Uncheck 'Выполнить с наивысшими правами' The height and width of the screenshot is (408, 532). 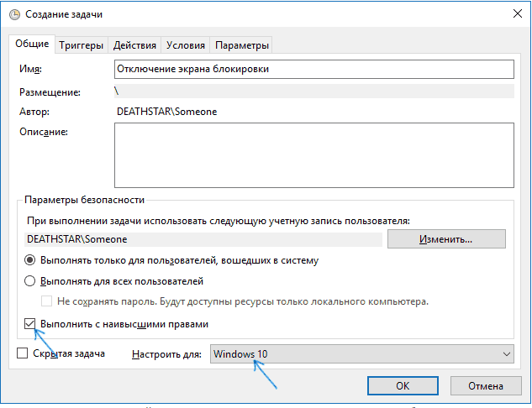[x=30, y=324]
